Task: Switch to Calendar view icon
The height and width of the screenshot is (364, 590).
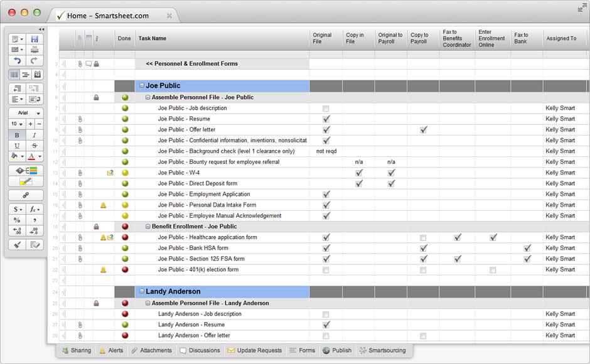Action: coord(37,75)
